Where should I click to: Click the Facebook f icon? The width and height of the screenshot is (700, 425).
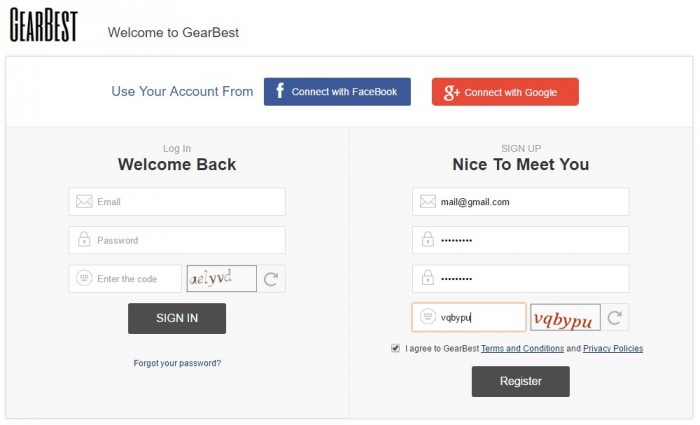click(280, 91)
